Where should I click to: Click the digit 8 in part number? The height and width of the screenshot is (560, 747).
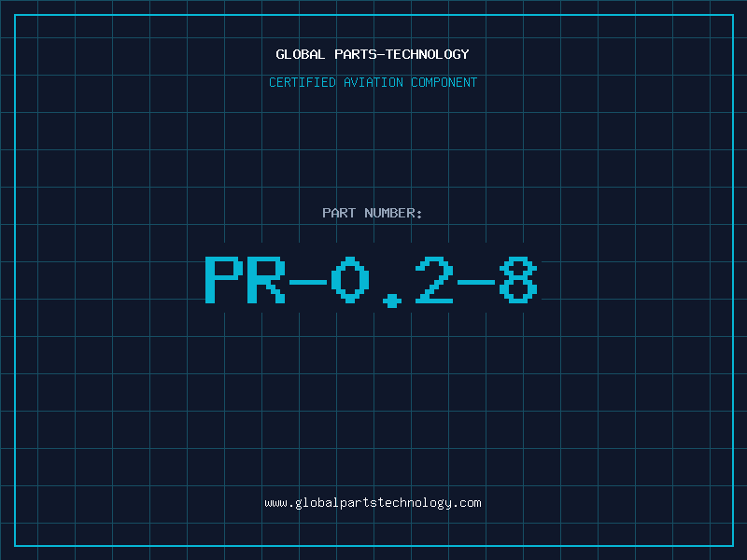coord(518,280)
